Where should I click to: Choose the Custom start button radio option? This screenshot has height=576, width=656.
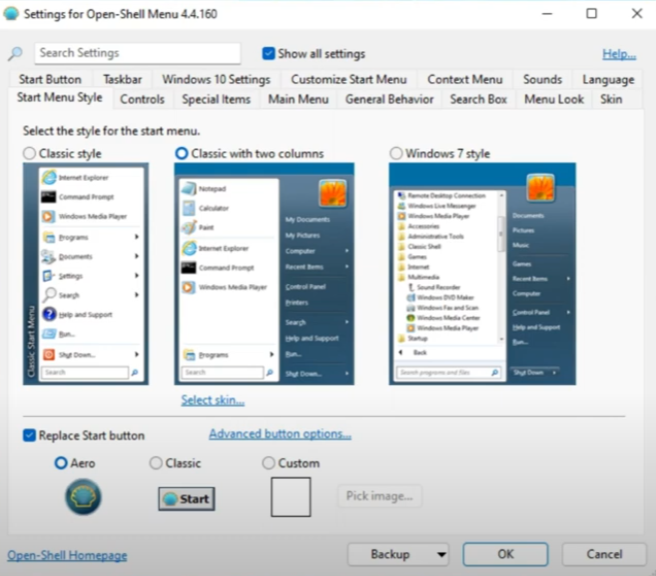click(269, 463)
